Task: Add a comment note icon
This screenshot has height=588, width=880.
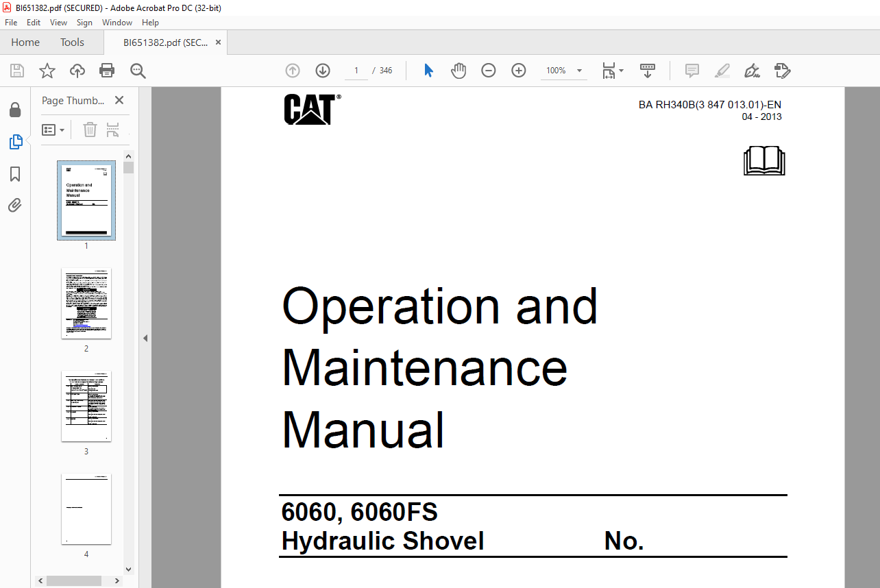Action: point(692,71)
